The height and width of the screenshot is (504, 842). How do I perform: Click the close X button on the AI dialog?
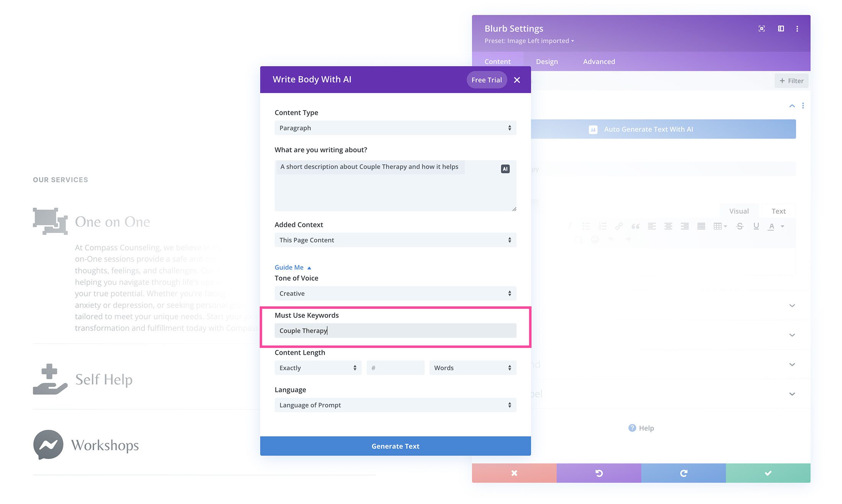517,79
